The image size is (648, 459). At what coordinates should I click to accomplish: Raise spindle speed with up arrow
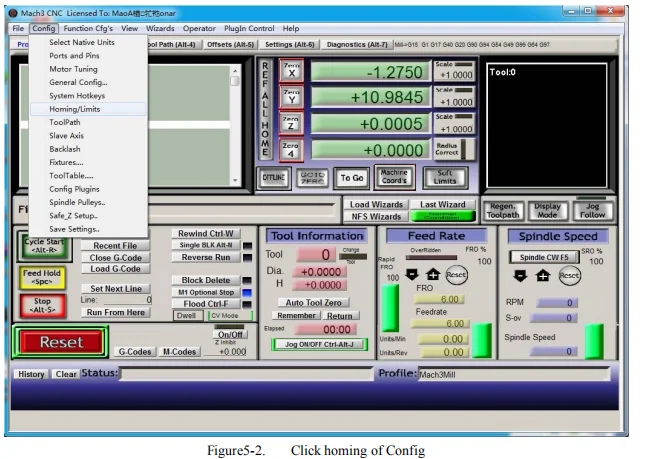[x=543, y=276]
